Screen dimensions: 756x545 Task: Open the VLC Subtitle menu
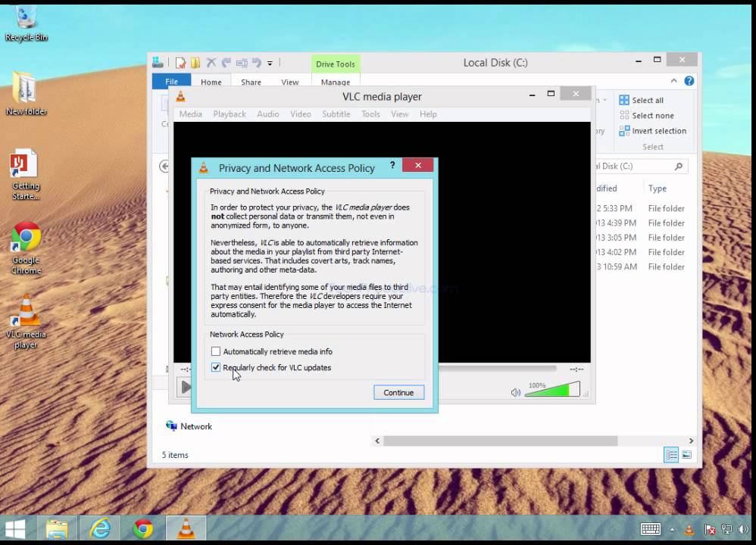336,114
